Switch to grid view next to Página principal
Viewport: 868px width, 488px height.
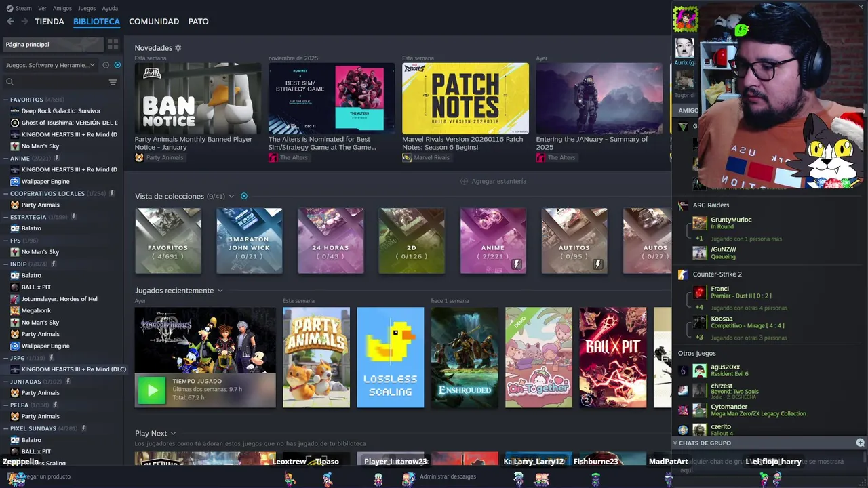click(x=113, y=44)
